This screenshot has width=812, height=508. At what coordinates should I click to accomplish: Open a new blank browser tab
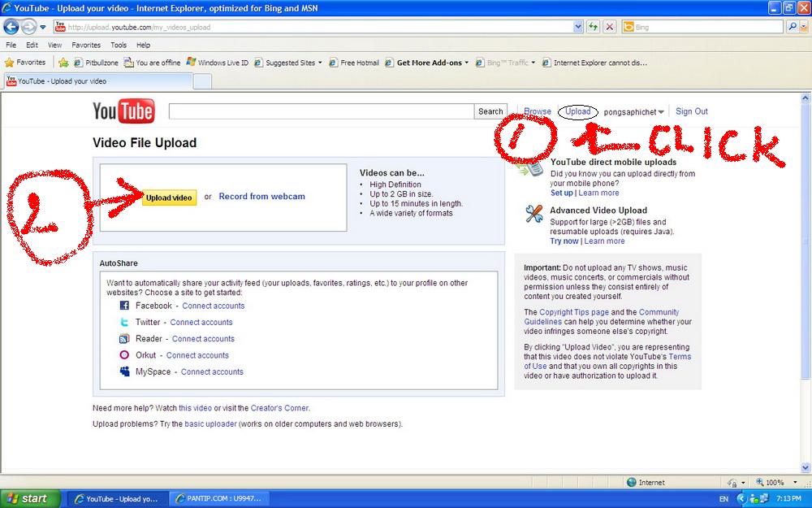pos(202,81)
